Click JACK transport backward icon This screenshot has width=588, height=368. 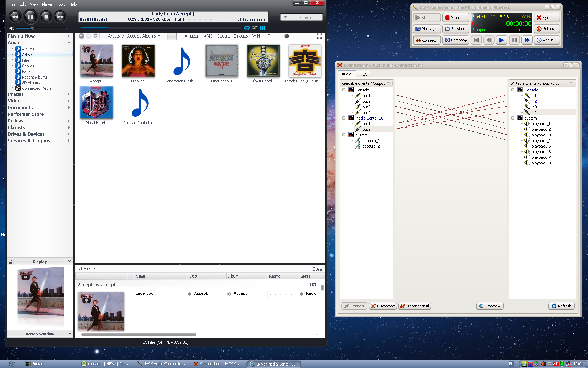(x=489, y=40)
